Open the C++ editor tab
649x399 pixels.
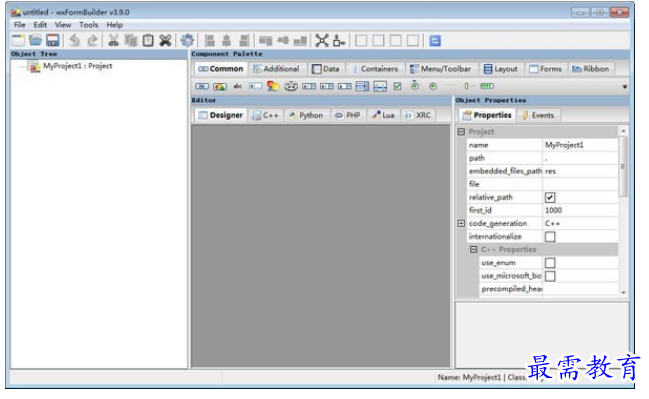click(266, 115)
